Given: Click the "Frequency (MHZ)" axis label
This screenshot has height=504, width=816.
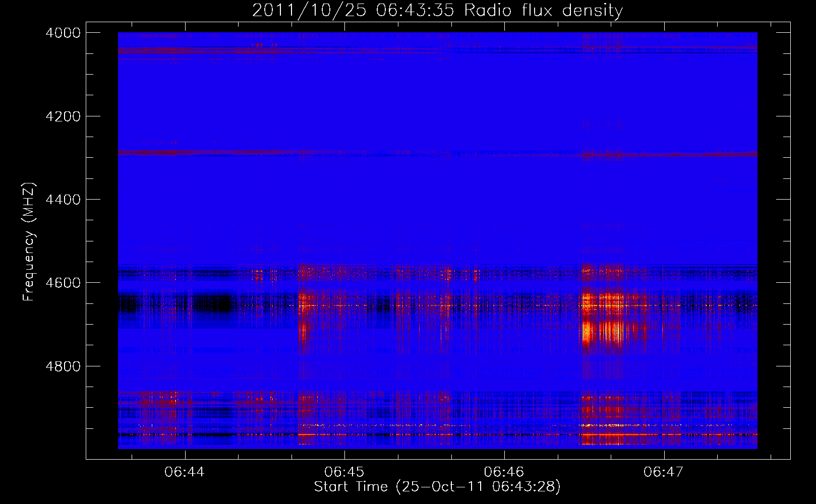Looking at the screenshot, I should tap(29, 242).
